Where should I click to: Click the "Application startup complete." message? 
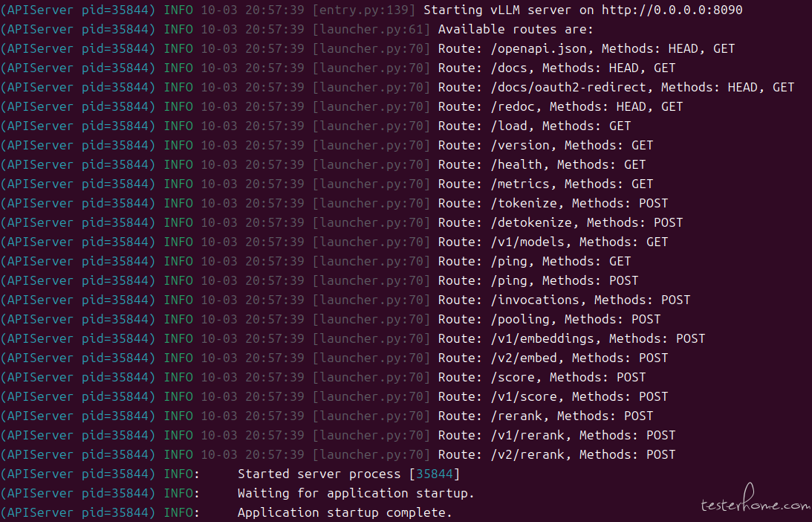345,512
